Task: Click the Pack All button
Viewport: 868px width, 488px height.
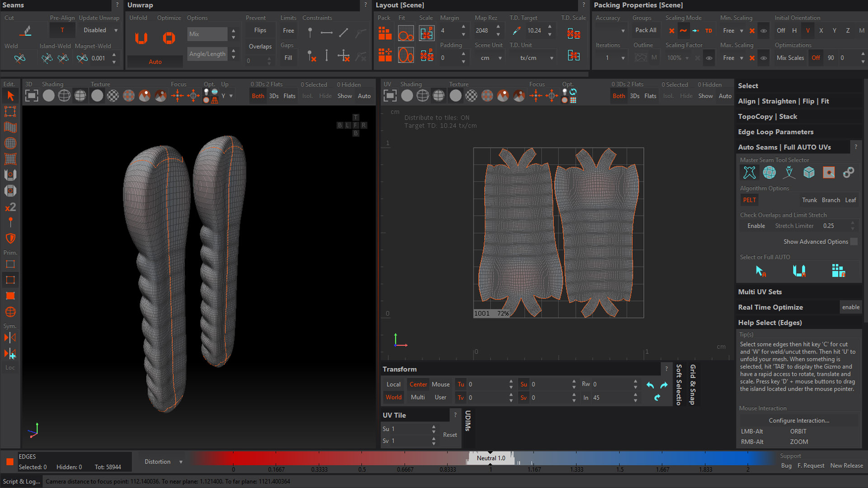Action: tap(645, 30)
